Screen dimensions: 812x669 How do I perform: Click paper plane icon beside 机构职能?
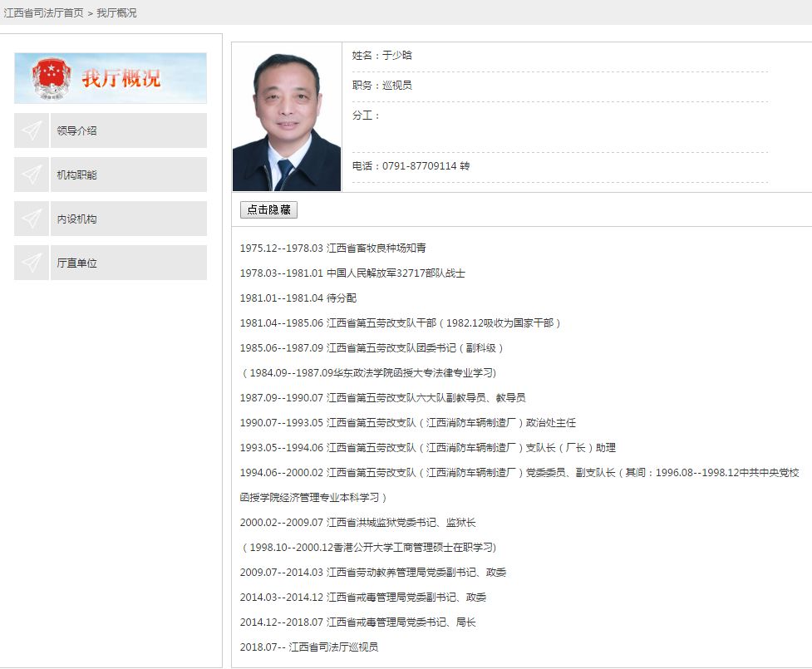(x=32, y=175)
